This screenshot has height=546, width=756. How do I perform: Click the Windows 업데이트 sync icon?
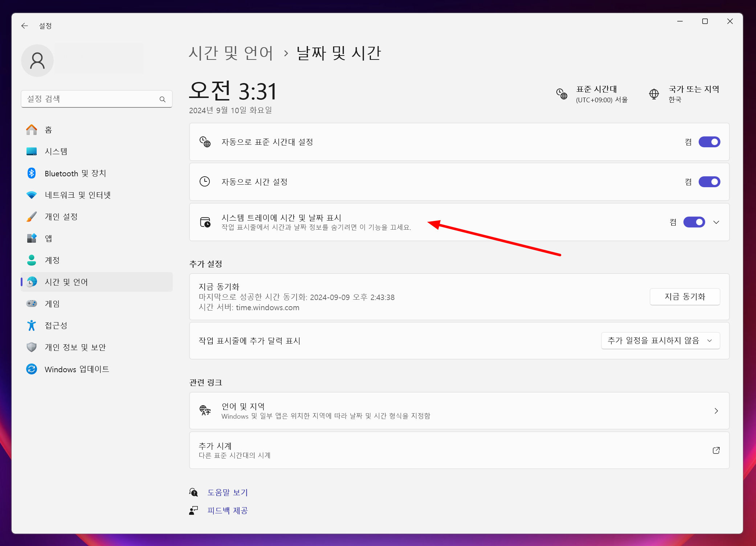(x=32, y=369)
